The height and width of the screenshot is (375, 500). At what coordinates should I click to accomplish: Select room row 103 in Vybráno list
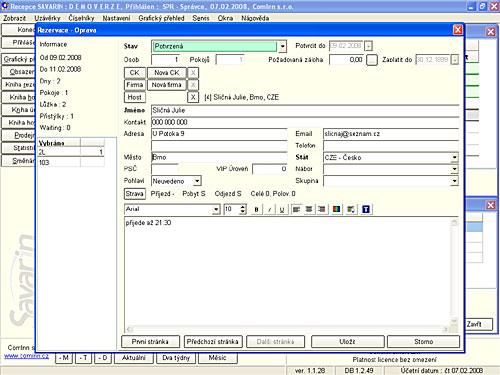[71, 163]
